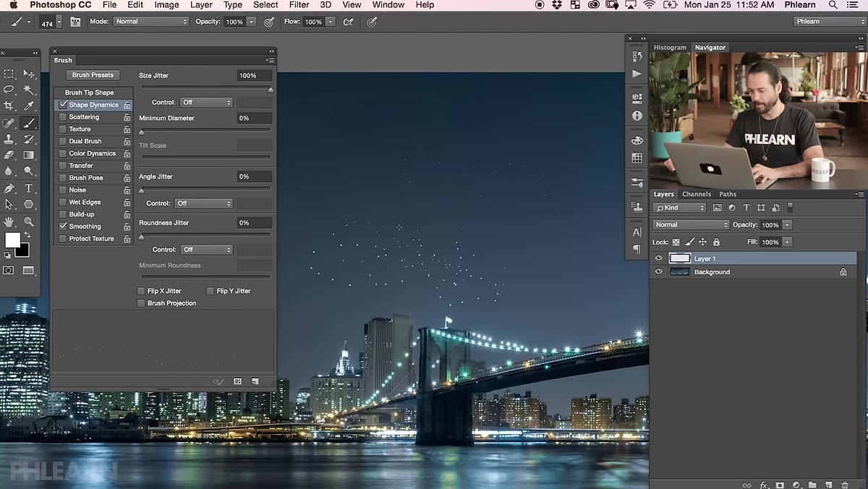
Task: Open the Layer menu
Action: (201, 5)
